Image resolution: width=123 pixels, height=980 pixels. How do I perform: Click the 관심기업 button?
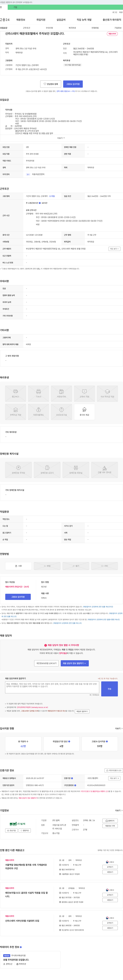[x=11, y=831]
